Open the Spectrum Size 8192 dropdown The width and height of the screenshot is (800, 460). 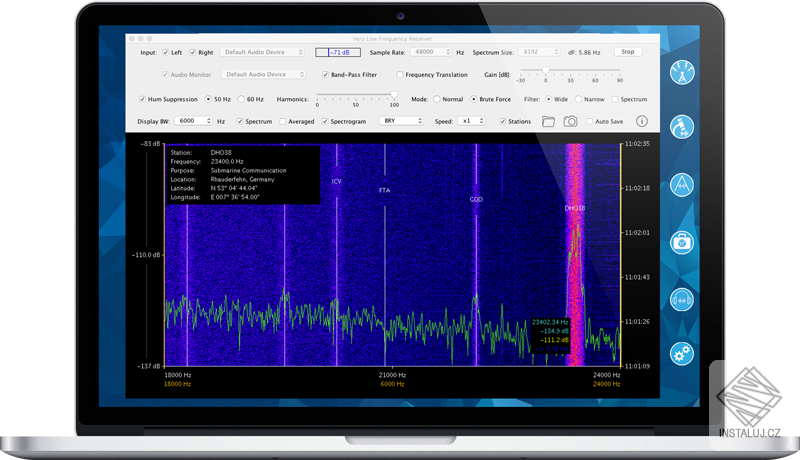click(x=539, y=52)
